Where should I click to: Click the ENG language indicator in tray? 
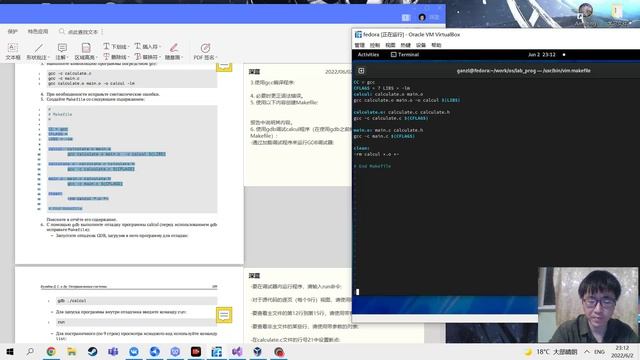pyautogui.click(x=599, y=352)
